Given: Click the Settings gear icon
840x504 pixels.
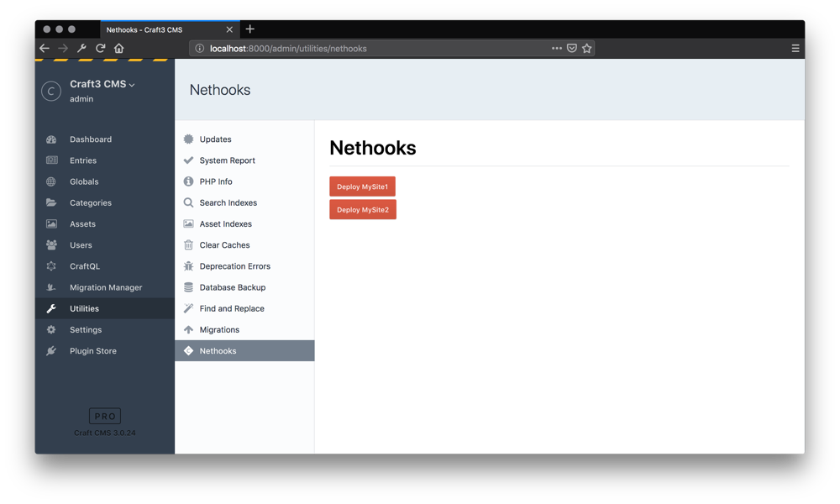Looking at the screenshot, I should tap(51, 329).
